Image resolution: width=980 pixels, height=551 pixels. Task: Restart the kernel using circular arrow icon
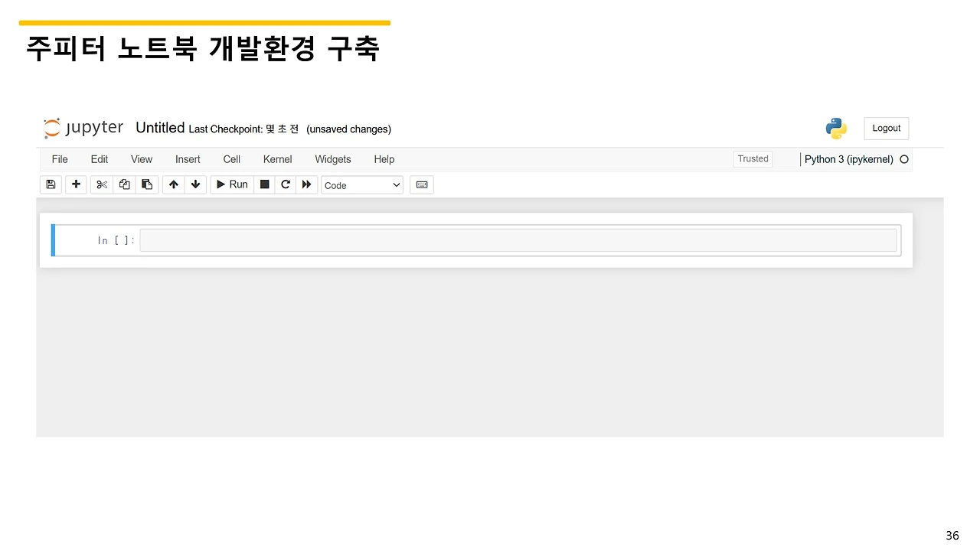coord(286,184)
